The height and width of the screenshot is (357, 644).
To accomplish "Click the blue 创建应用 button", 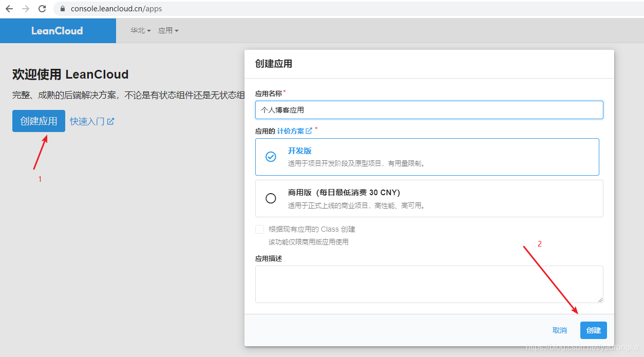I will tap(39, 121).
